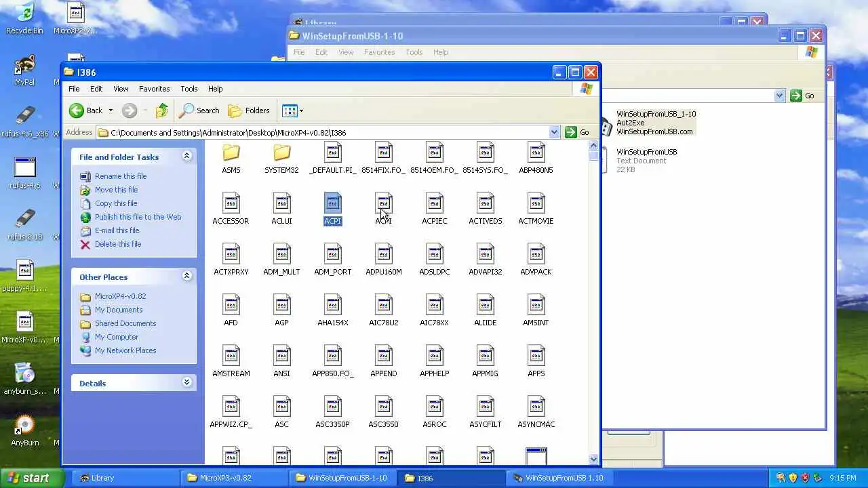
Task: Select the AGP file icon
Action: point(281,304)
